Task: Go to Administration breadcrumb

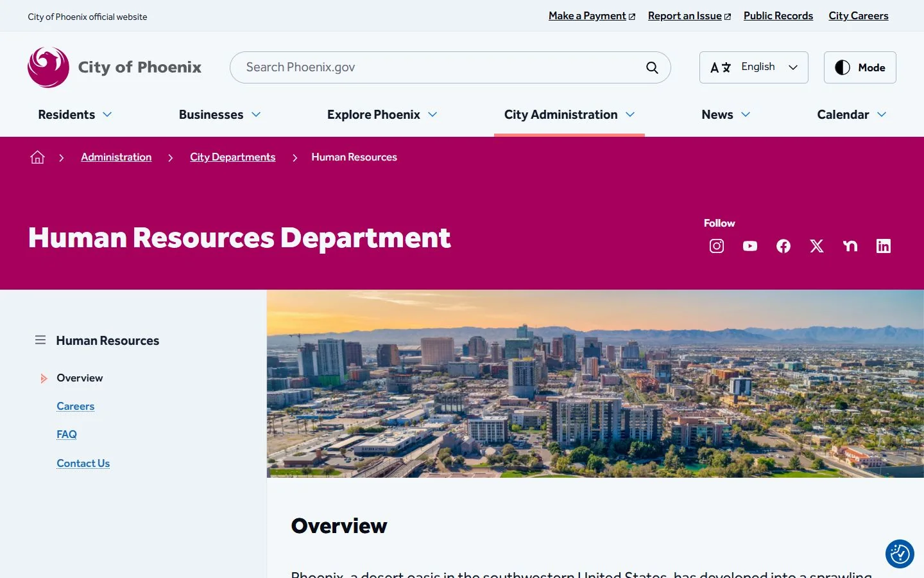Action: tap(116, 157)
